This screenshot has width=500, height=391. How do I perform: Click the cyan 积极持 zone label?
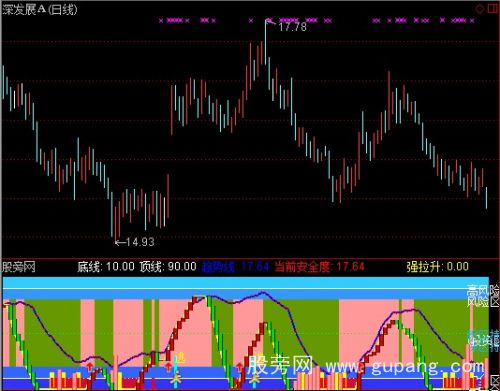(x=483, y=340)
